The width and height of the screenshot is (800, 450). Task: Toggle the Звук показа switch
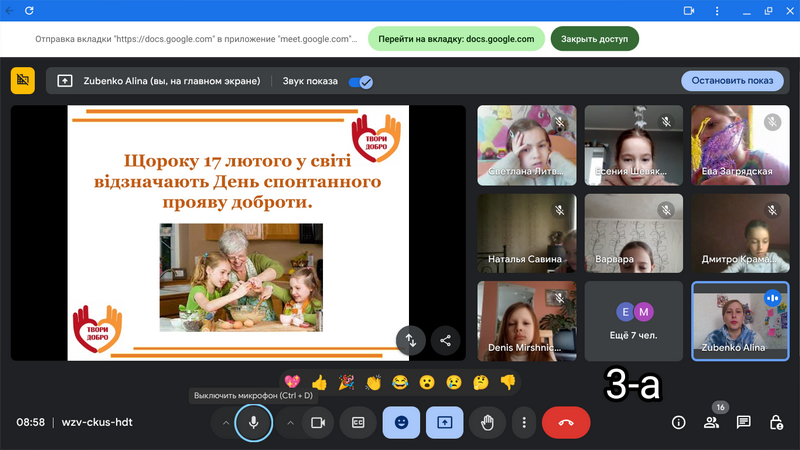[361, 82]
